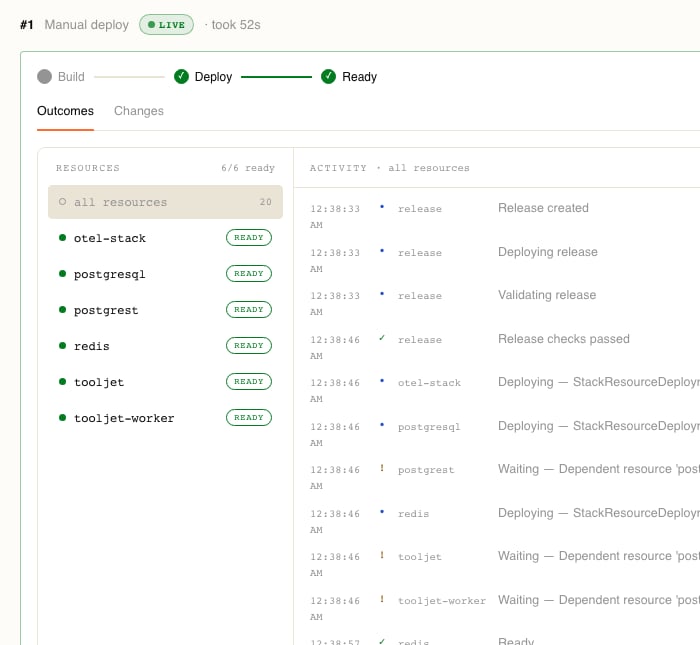Click the 'took 52s' duration text
700x645 pixels.
tap(236, 25)
